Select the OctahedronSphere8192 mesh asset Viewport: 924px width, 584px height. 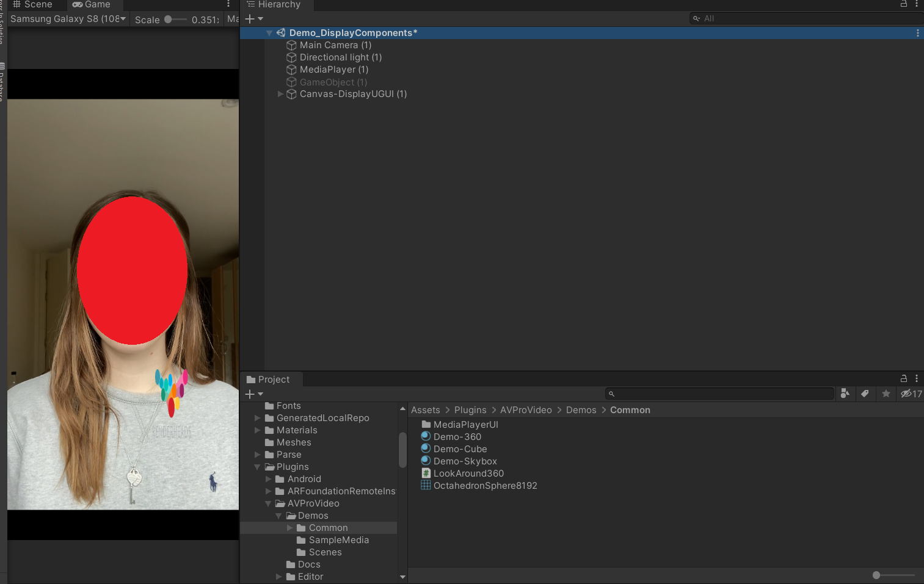[485, 485]
